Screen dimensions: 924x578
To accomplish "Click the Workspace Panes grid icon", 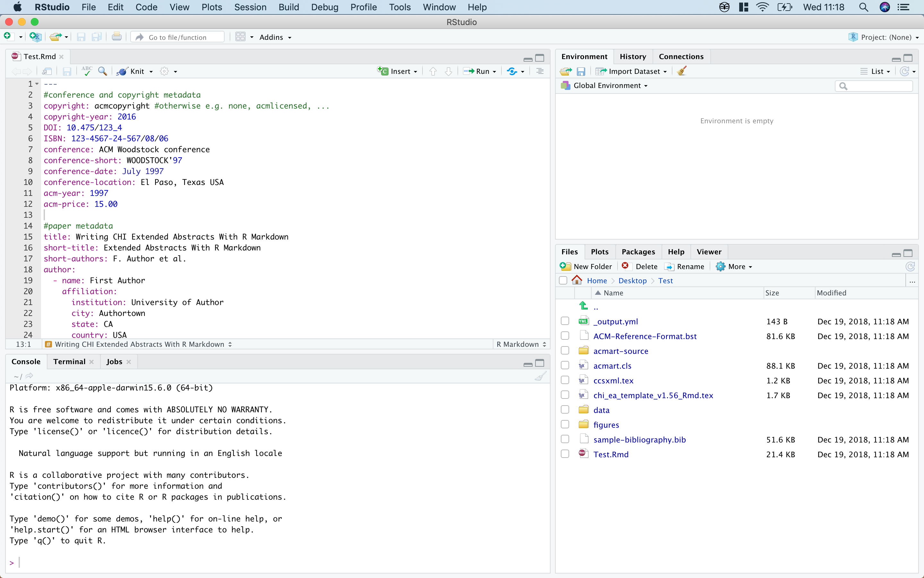I will pos(240,37).
